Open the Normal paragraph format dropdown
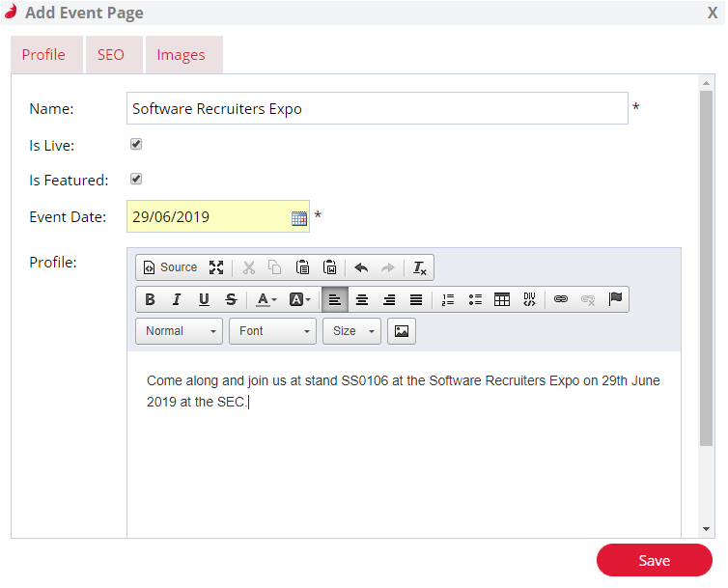The width and height of the screenshot is (728, 588). pyautogui.click(x=180, y=331)
